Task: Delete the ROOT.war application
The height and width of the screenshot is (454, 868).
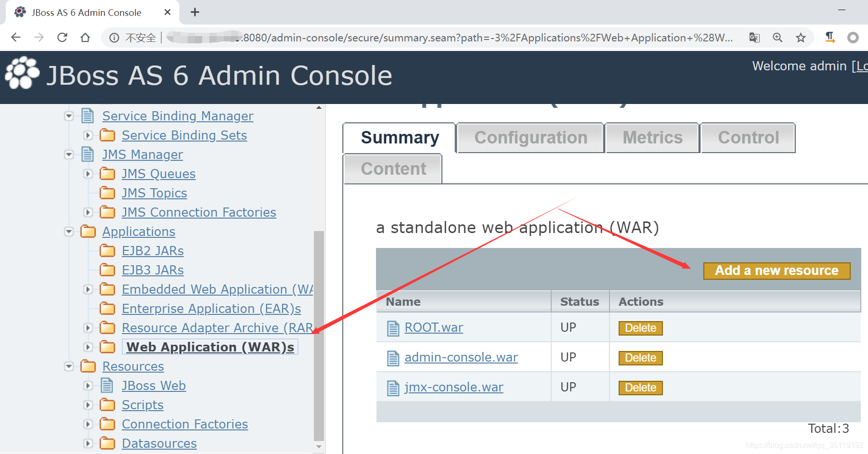Action: pyautogui.click(x=640, y=328)
